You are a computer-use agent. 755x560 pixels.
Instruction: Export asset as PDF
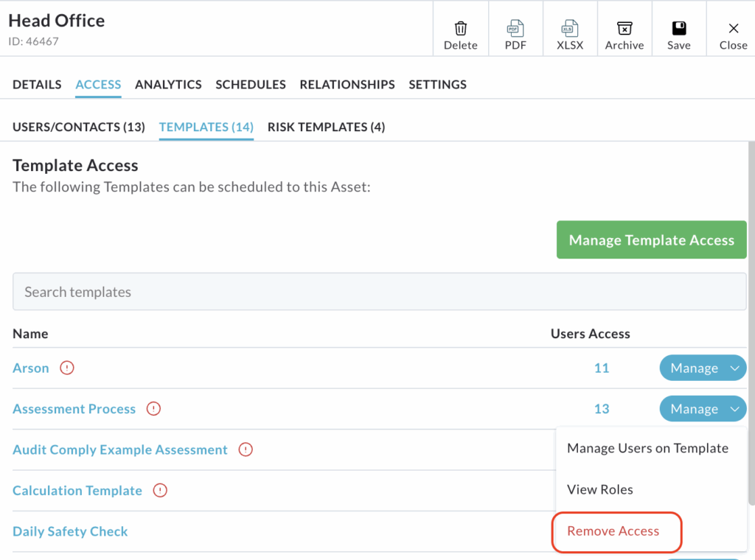tap(515, 29)
